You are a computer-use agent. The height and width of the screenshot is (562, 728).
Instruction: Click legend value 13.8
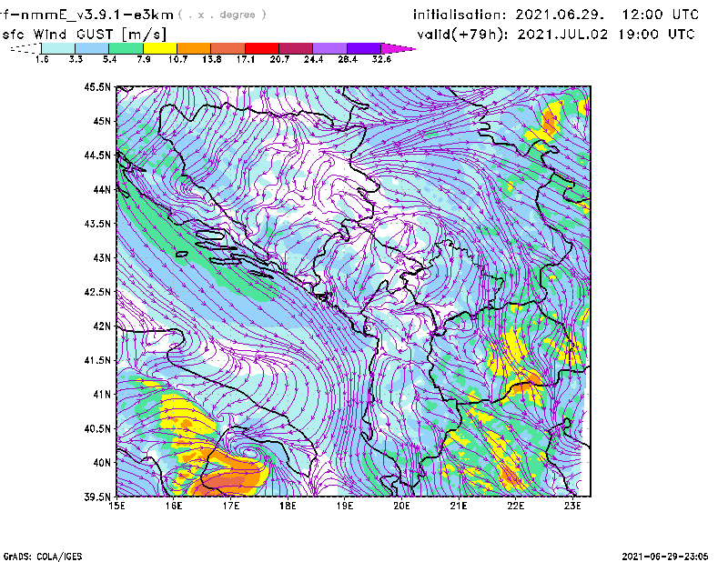pos(212,59)
